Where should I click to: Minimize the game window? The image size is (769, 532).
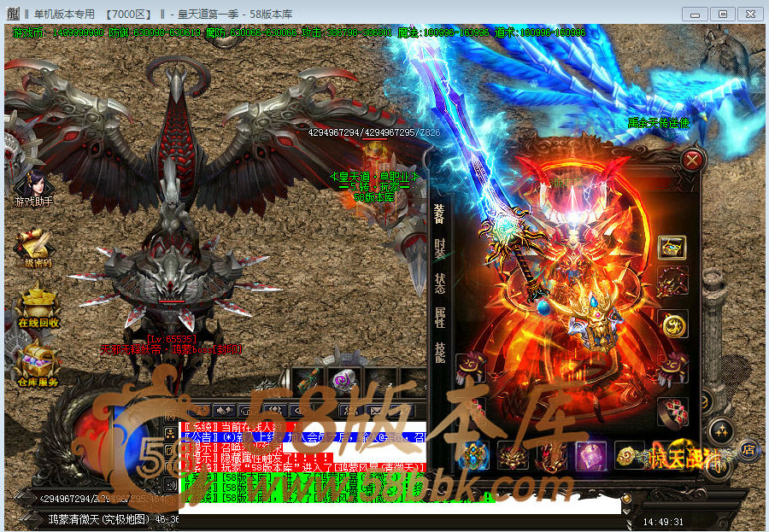[x=695, y=14]
